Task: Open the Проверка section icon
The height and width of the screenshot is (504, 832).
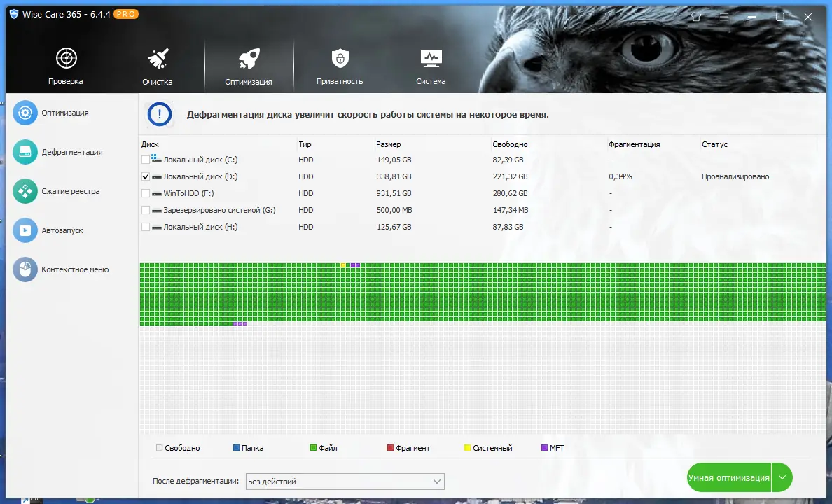Action: tap(67, 58)
